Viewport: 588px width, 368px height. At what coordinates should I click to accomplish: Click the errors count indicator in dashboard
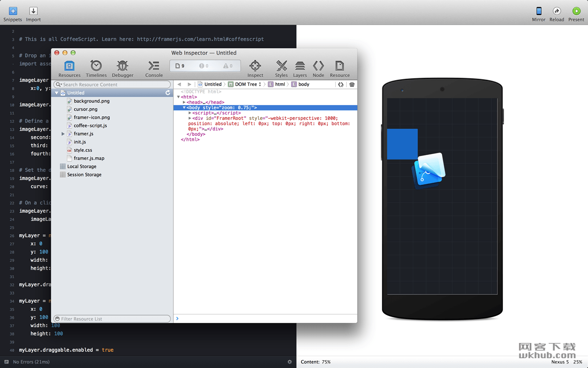pyautogui.click(x=204, y=66)
